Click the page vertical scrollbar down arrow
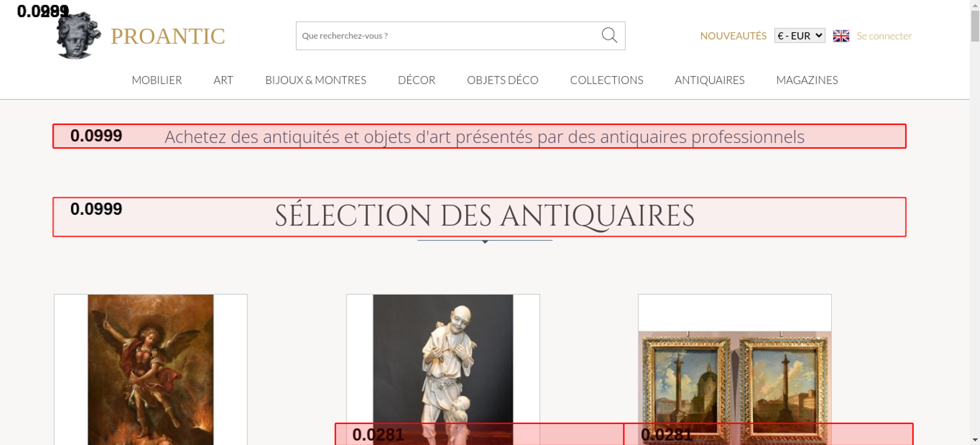This screenshot has width=980, height=445. 975,440
